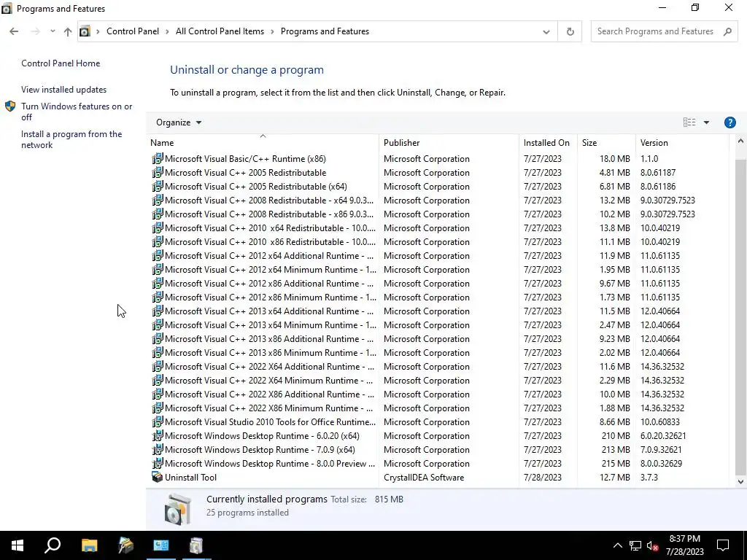Open the More view options arrow
Viewport: 747px width, 560px height.
(706, 122)
